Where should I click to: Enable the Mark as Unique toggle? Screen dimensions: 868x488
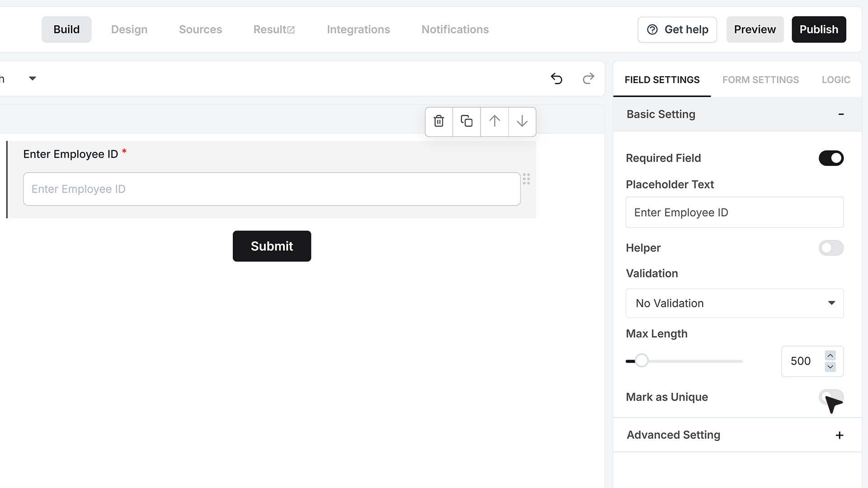831,397
